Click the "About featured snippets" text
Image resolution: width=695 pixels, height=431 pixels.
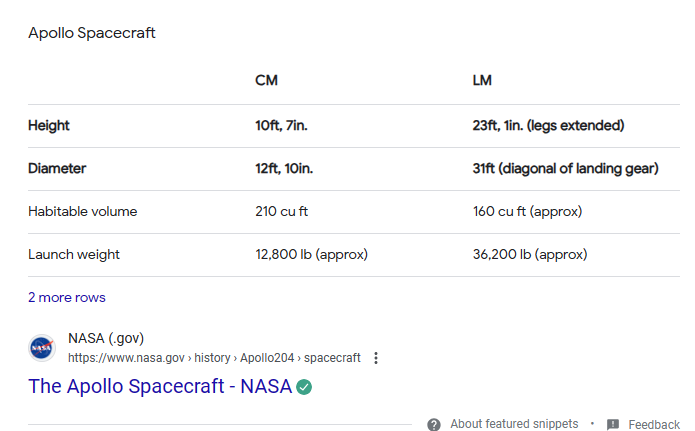[515, 424]
